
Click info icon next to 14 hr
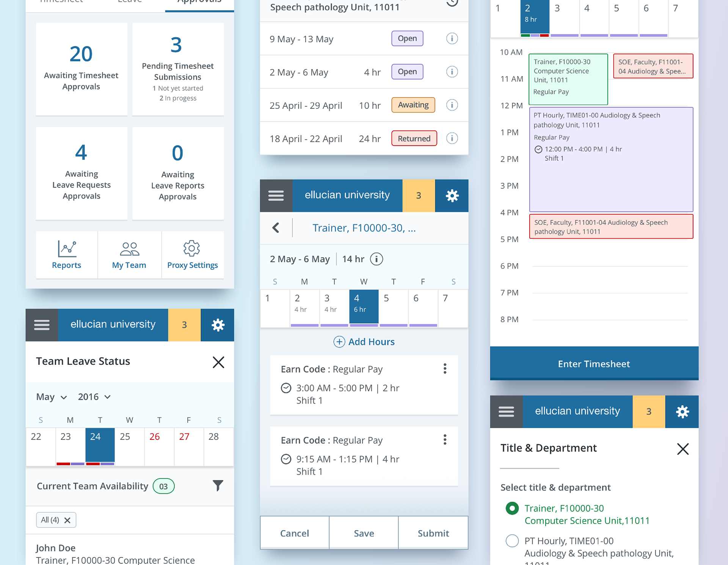click(x=376, y=259)
